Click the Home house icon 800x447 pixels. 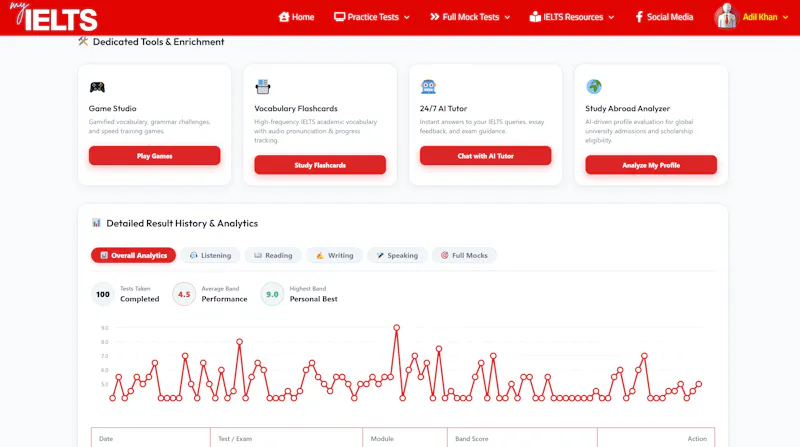[x=284, y=17]
